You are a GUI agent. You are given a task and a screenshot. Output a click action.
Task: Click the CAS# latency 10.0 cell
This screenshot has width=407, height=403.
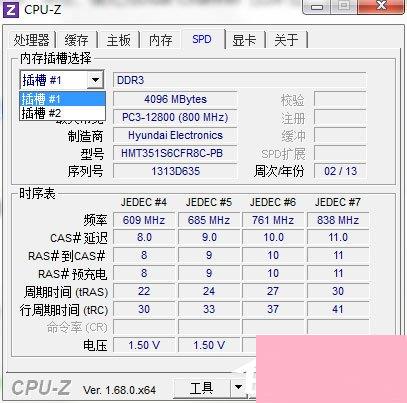tap(273, 237)
